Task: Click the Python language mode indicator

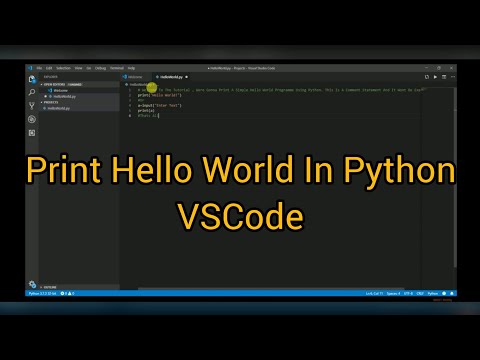Action: coord(433,293)
